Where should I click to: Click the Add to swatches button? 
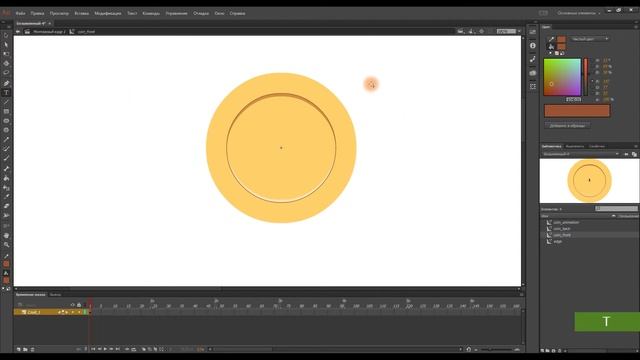click(567, 126)
